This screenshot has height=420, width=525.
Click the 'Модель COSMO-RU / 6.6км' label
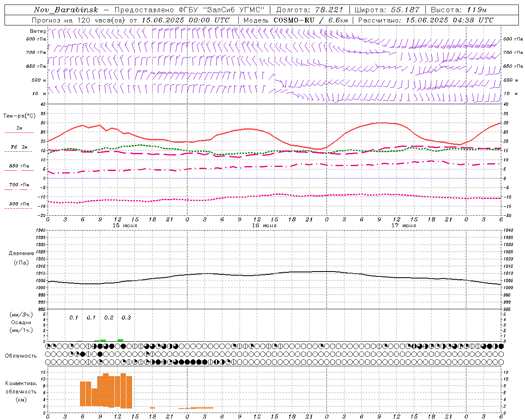[296, 20]
